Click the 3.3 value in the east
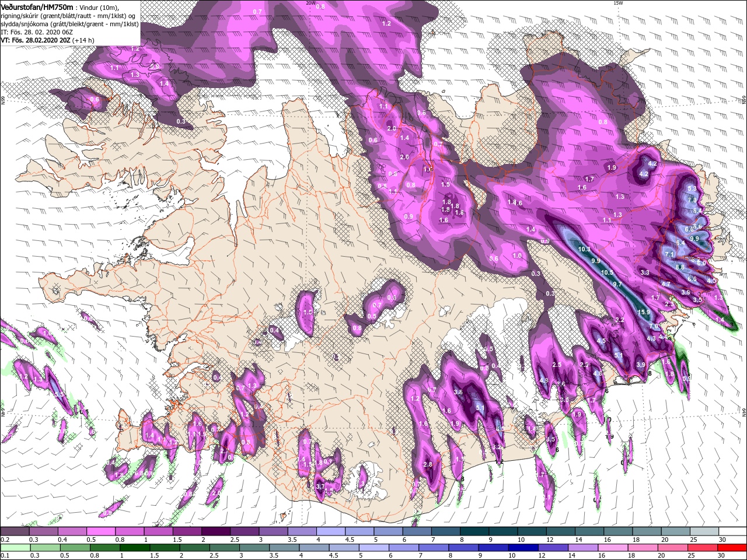The height and width of the screenshot is (560, 747). [x=645, y=272]
